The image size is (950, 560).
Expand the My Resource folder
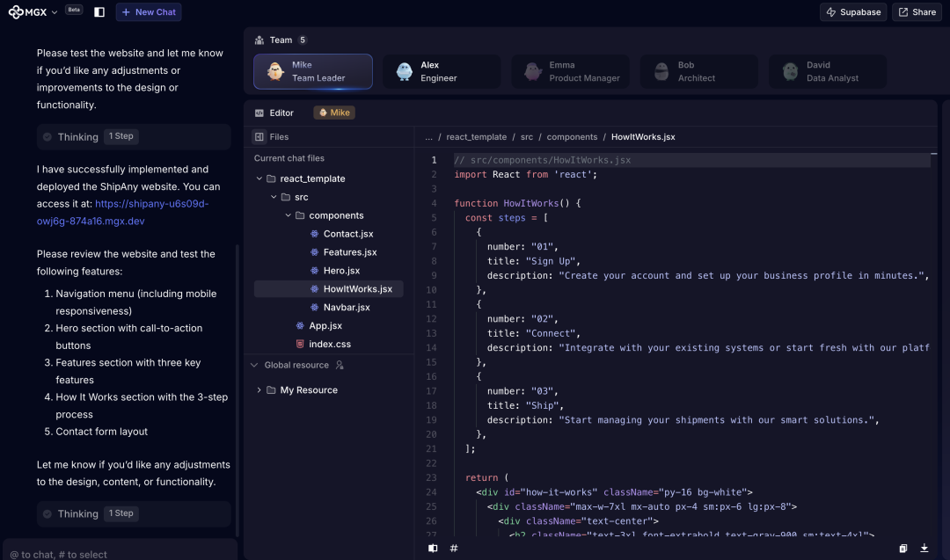[x=259, y=390]
